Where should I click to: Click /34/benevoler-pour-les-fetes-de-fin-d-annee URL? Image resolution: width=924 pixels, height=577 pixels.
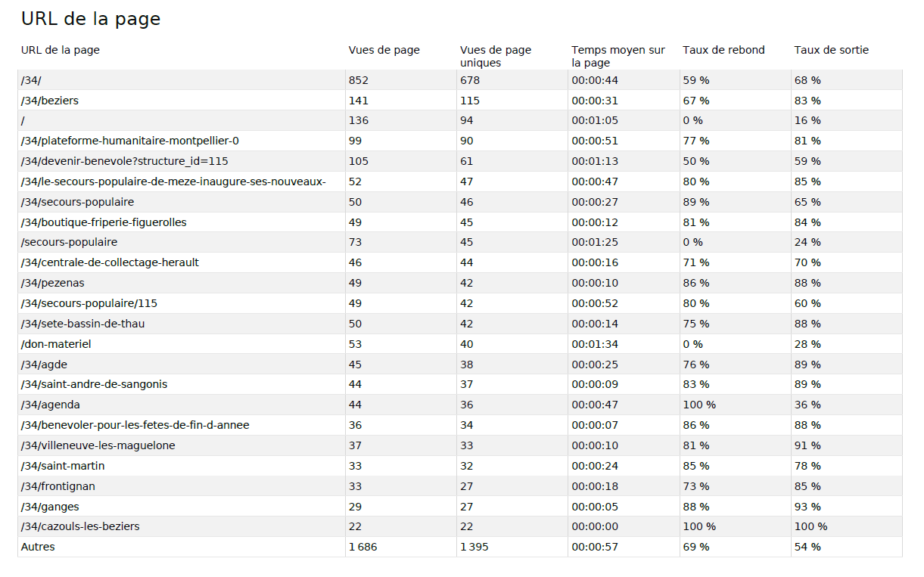point(135,425)
